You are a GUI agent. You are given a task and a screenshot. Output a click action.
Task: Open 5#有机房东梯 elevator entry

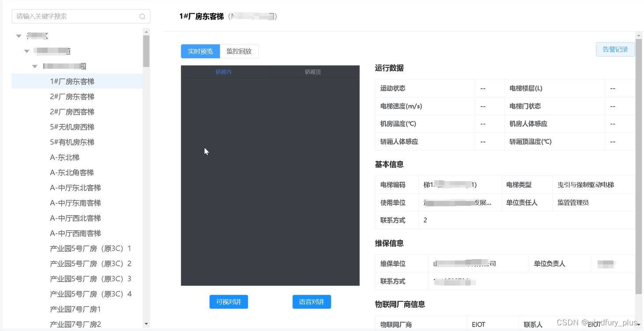[72, 142]
